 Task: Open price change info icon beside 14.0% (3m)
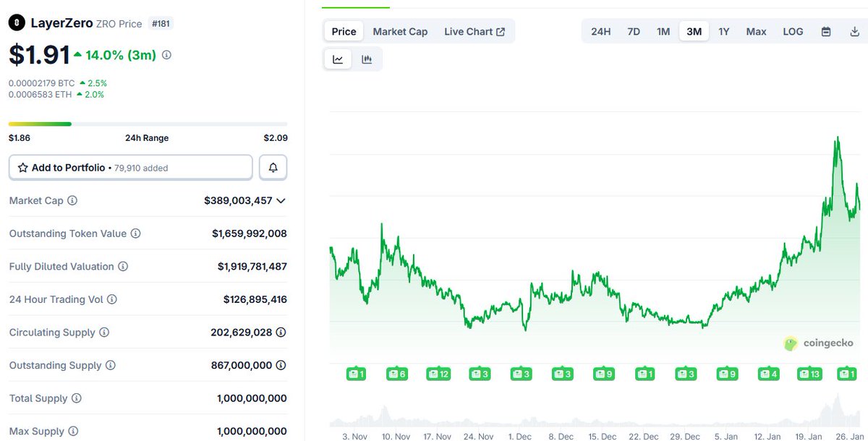click(x=167, y=55)
